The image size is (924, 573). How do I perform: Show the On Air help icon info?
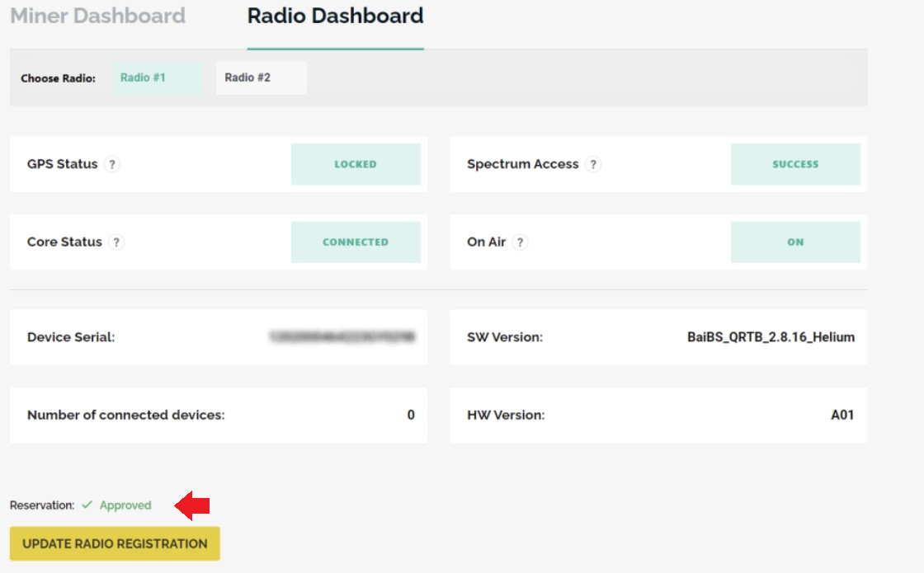pos(520,242)
